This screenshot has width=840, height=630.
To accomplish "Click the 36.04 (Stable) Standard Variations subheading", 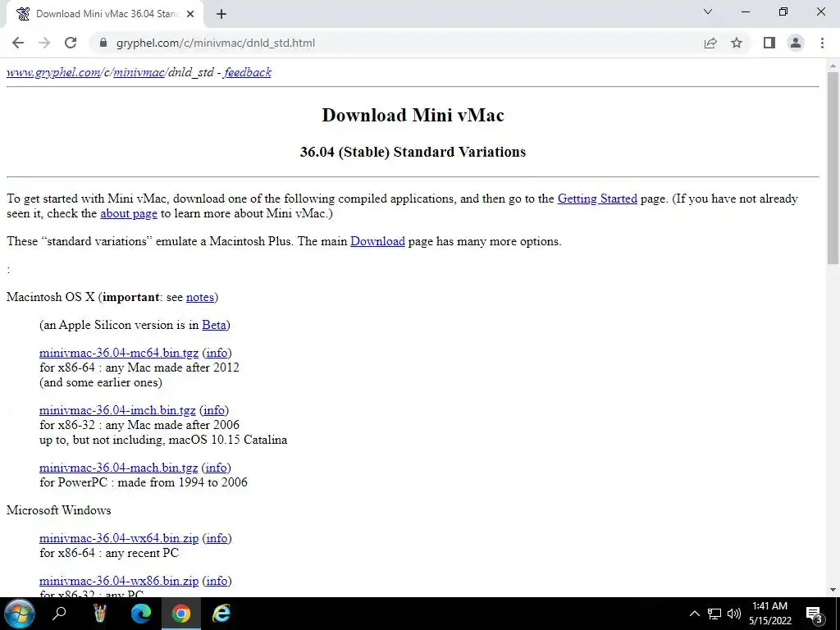I will [413, 152].
